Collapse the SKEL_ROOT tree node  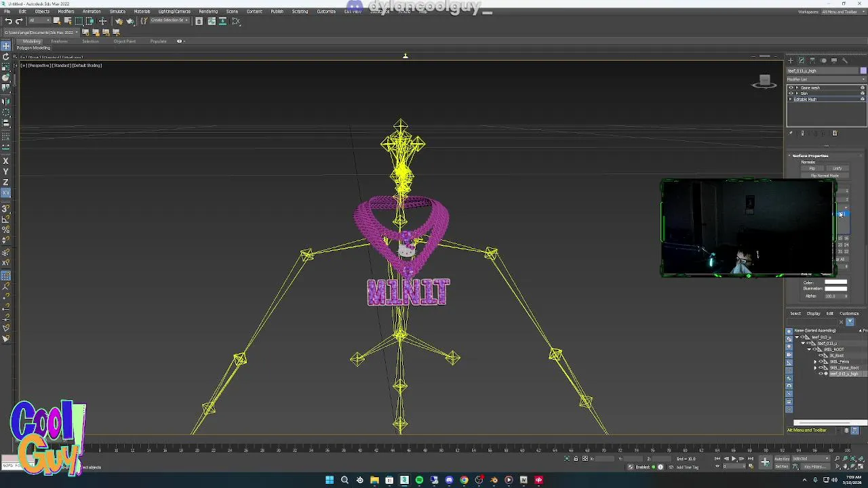tap(809, 349)
